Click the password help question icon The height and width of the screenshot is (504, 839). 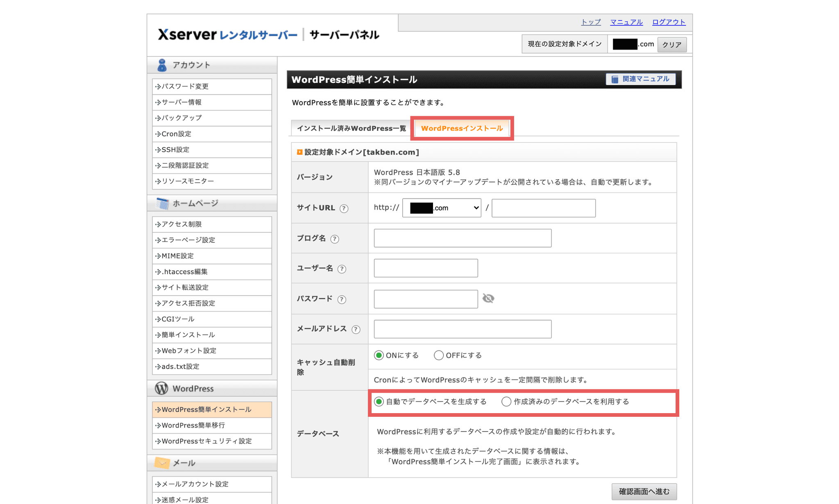[342, 299]
